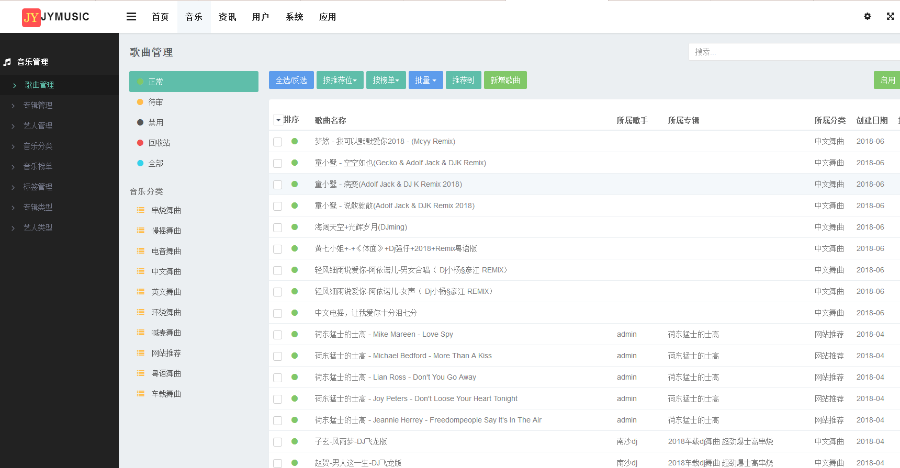Click the list icon next to 中文舞曲 category
Viewport: 900px width, 468px height.
[140, 271]
